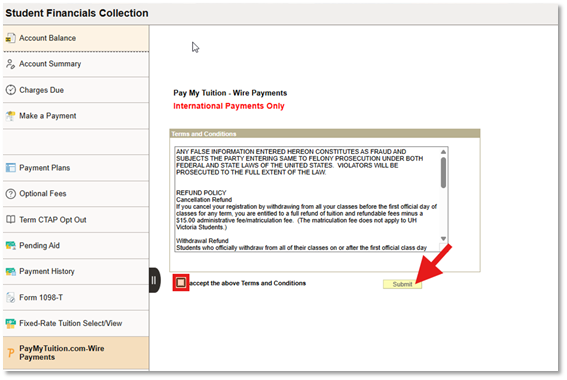567x380 pixels.
Task: Click the Account Balance icon
Action: click(10, 38)
